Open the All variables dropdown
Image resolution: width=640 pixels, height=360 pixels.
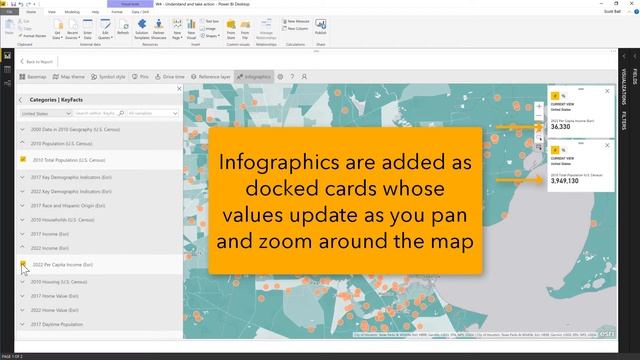(x=153, y=113)
